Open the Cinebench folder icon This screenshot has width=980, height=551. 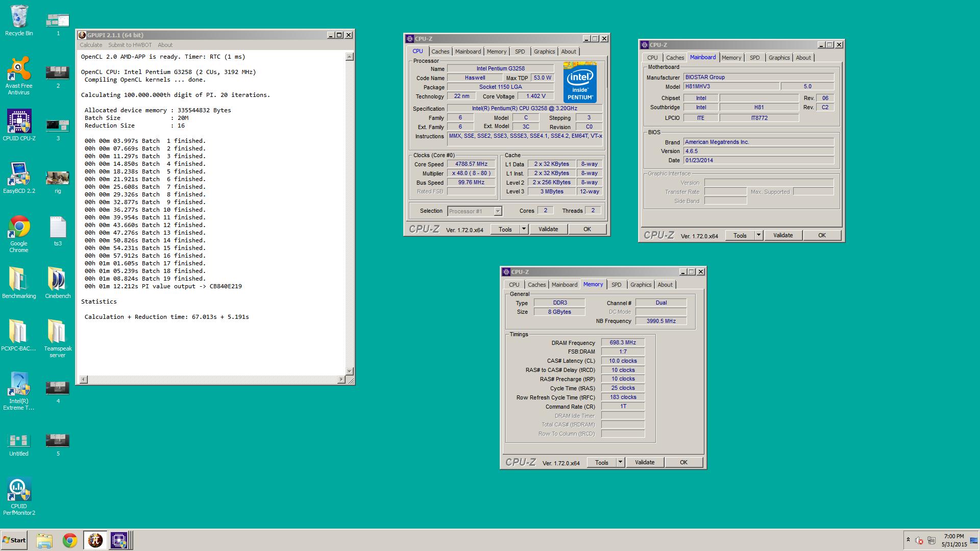point(58,283)
